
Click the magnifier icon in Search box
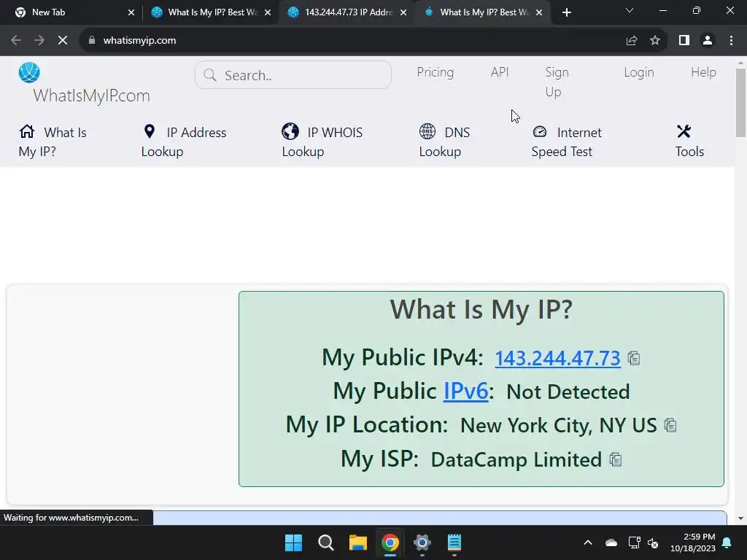pyautogui.click(x=209, y=75)
